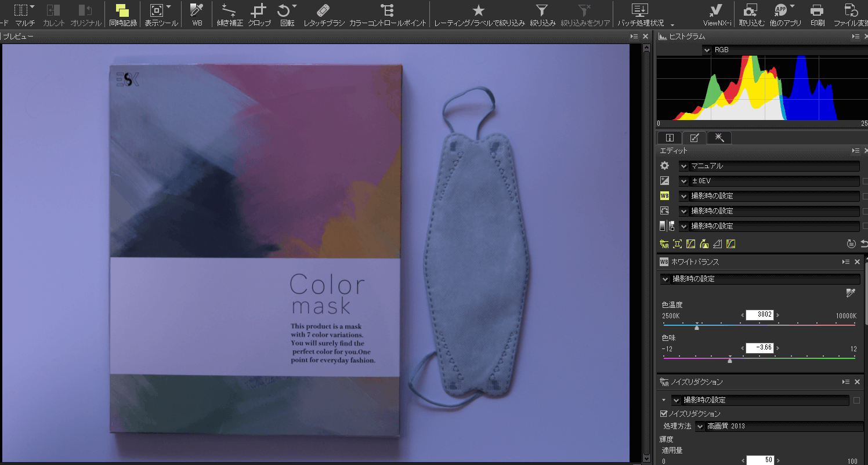Switch to the file info tab

[670, 138]
